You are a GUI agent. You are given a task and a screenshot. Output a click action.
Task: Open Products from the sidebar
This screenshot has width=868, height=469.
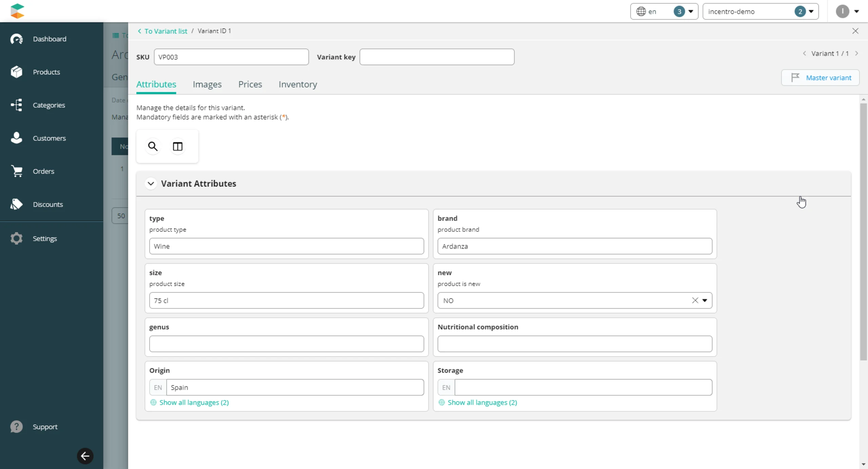pyautogui.click(x=46, y=72)
